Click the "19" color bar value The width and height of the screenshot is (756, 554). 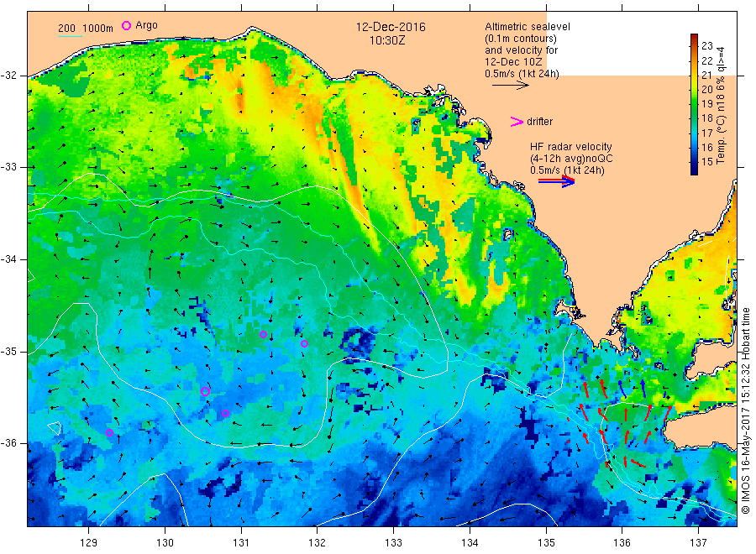click(x=706, y=104)
